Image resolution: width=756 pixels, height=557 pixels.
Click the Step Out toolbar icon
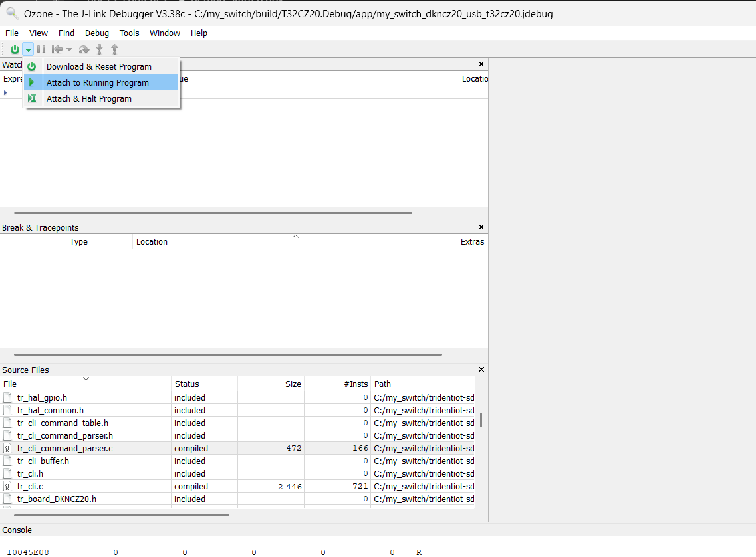(115, 49)
